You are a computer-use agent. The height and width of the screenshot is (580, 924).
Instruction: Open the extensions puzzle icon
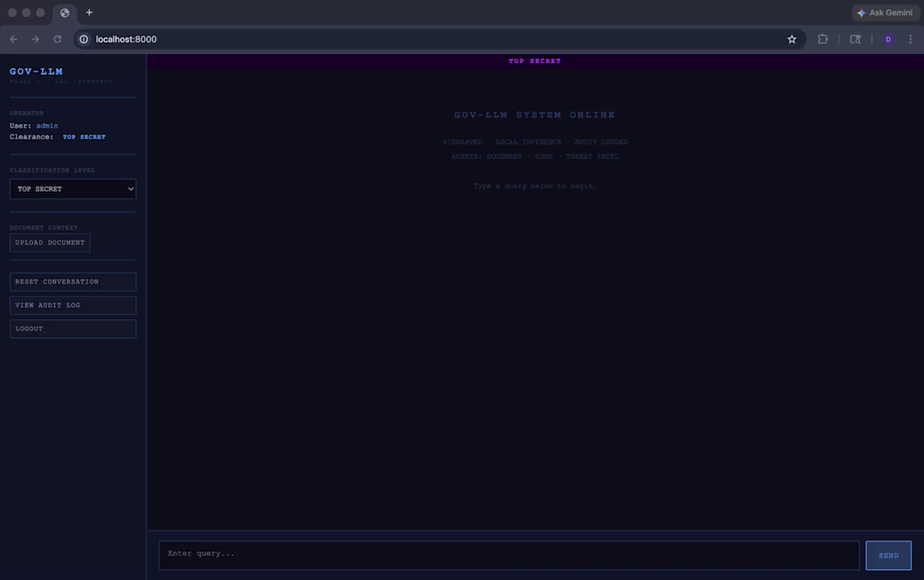coord(822,39)
